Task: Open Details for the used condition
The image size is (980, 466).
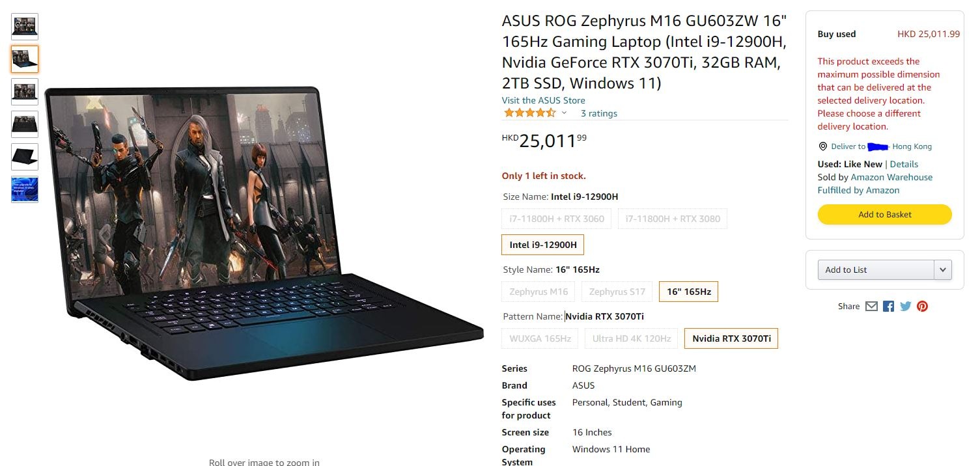Action: 904,164
